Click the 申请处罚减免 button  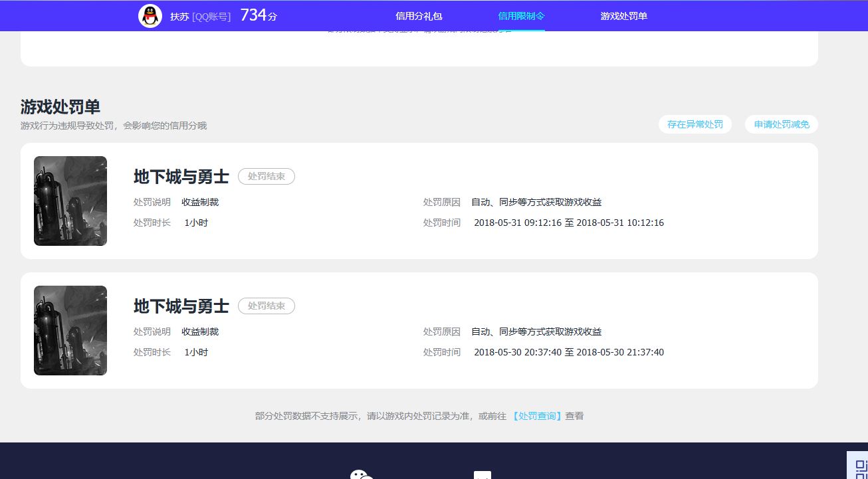(781, 124)
